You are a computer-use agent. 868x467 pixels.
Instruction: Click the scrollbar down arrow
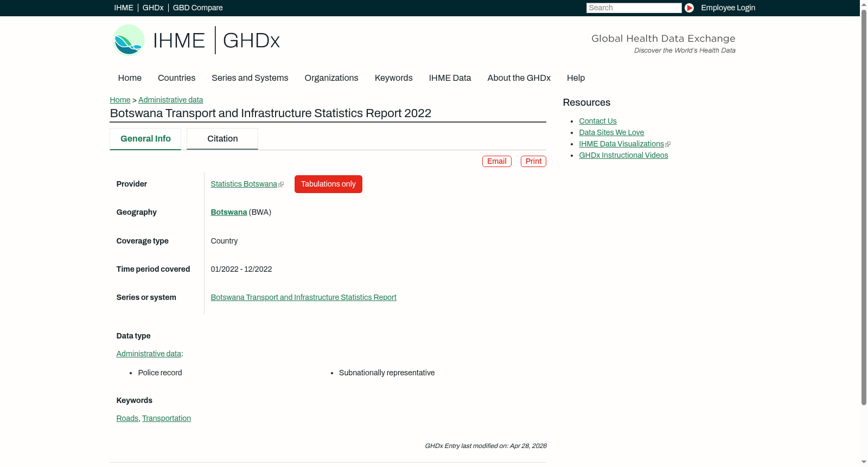point(864,462)
